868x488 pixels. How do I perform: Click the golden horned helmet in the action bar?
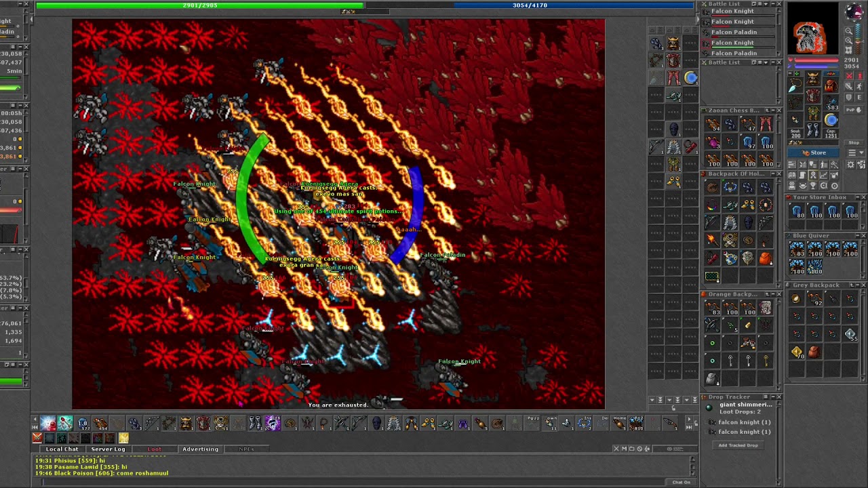pyautogui.click(x=186, y=424)
